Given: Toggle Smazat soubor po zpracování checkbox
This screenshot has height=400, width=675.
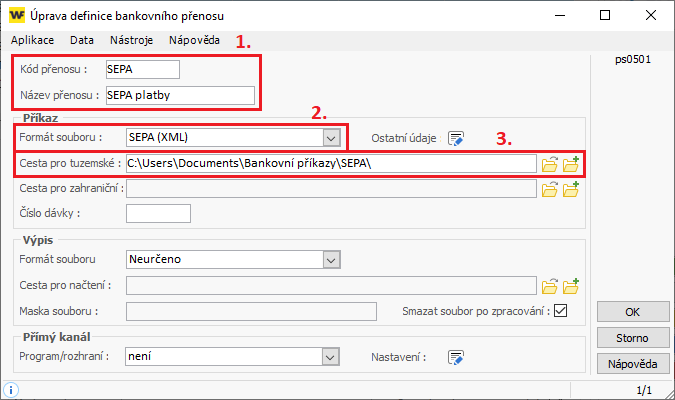Looking at the screenshot, I should point(560,310).
